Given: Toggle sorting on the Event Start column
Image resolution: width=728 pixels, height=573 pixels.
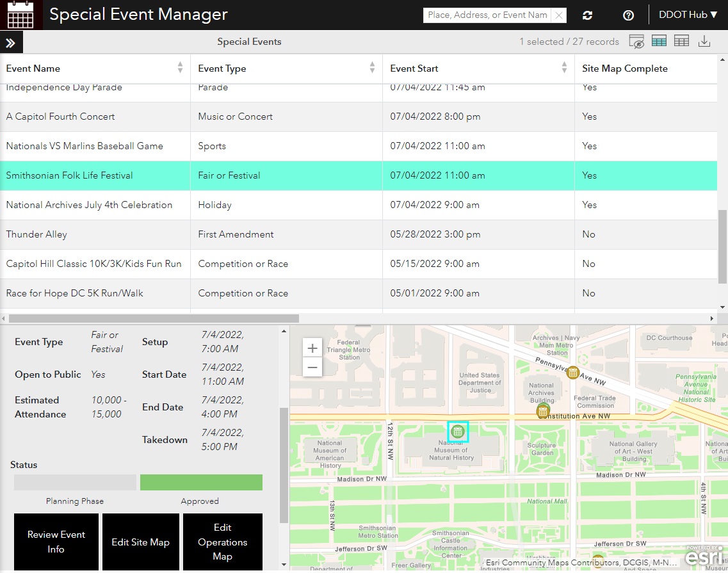Looking at the screenshot, I should 564,68.
